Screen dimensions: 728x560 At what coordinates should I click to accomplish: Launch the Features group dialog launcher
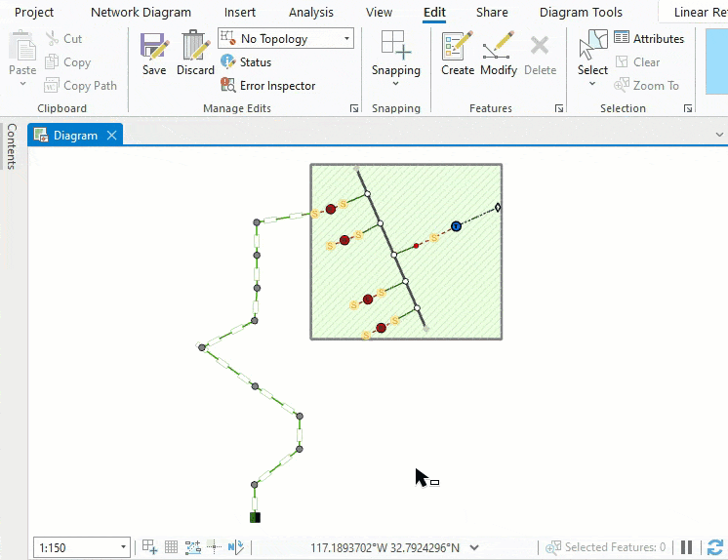(x=559, y=108)
